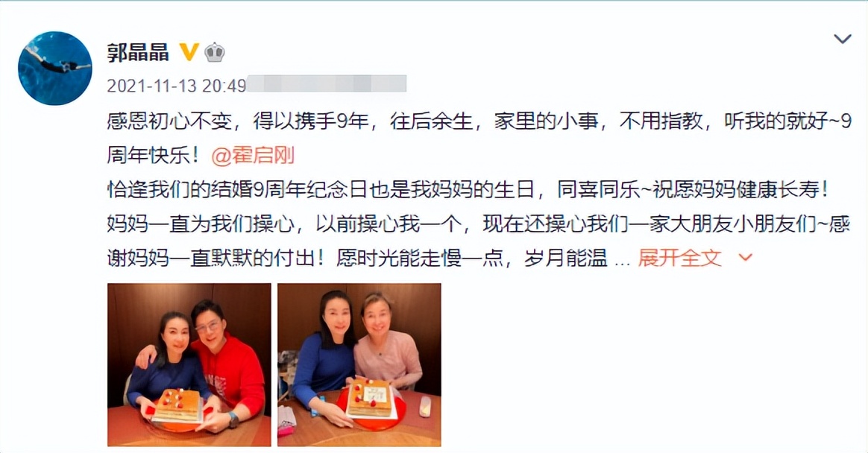The width and height of the screenshot is (868, 453).
Task: Click the line starting 妈妈一直为我们操心
Action: pyautogui.click(x=478, y=224)
